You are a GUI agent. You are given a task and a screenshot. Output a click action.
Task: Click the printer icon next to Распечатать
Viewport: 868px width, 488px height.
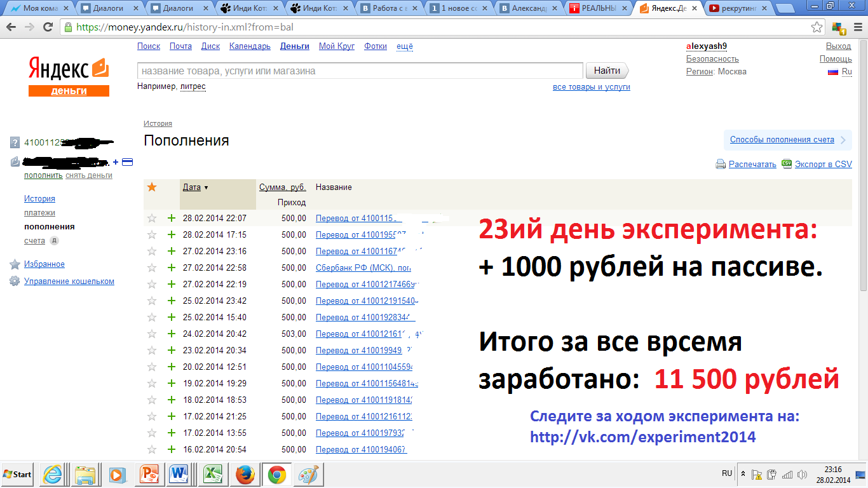721,164
